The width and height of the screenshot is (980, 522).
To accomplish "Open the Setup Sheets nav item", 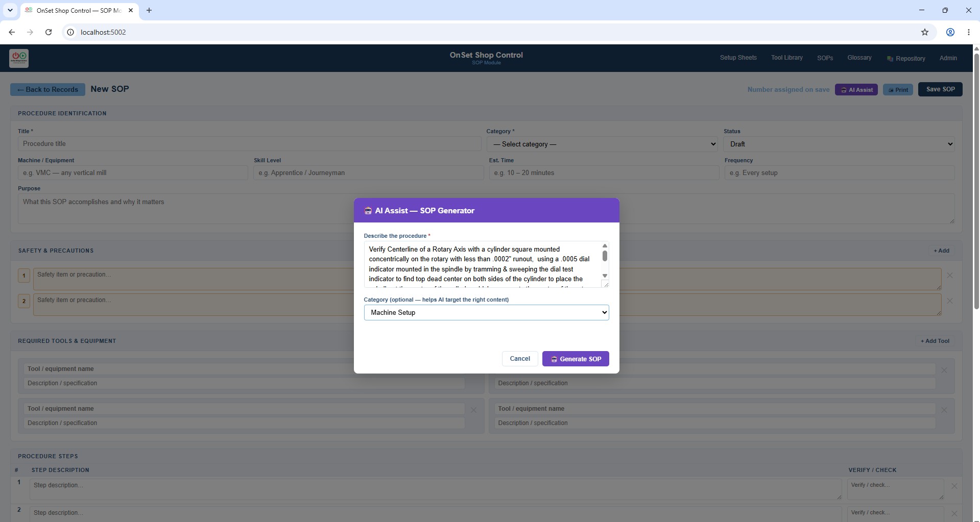I will [738, 58].
